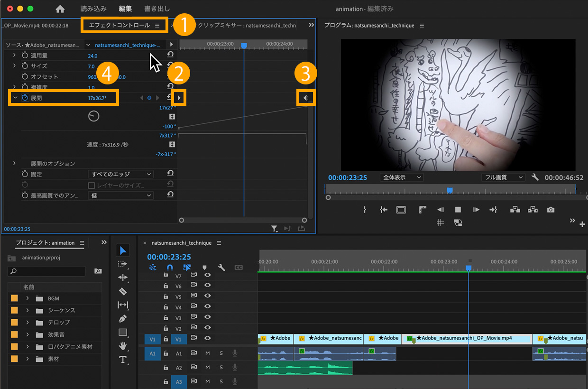This screenshot has height=389, width=588.
Task: Open the 固定 すべてのエッジ dropdown
Action: click(121, 174)
